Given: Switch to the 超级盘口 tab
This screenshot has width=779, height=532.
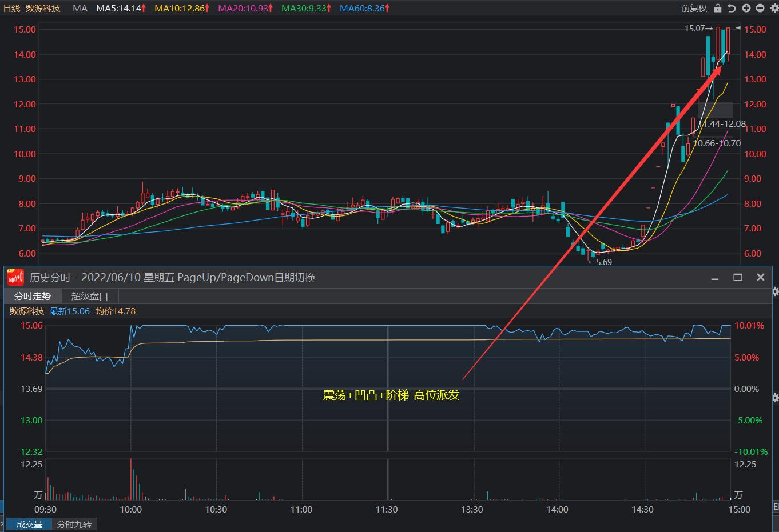Looking at the screenshot, I should (90, 296).
